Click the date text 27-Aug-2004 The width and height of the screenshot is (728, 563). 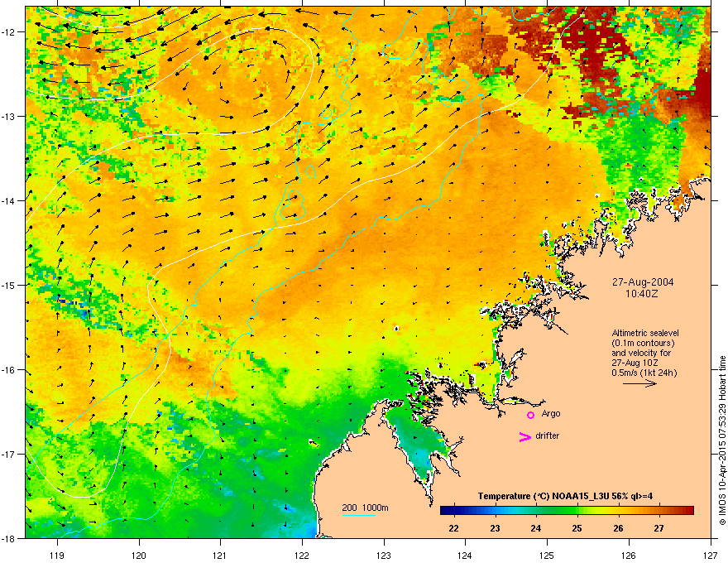(643, 282)
